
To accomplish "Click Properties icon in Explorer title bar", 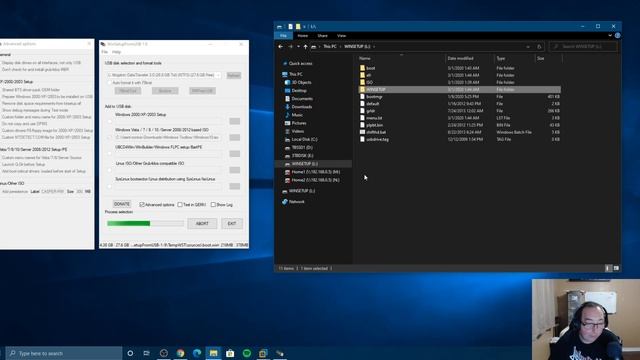I will [290, 27].
